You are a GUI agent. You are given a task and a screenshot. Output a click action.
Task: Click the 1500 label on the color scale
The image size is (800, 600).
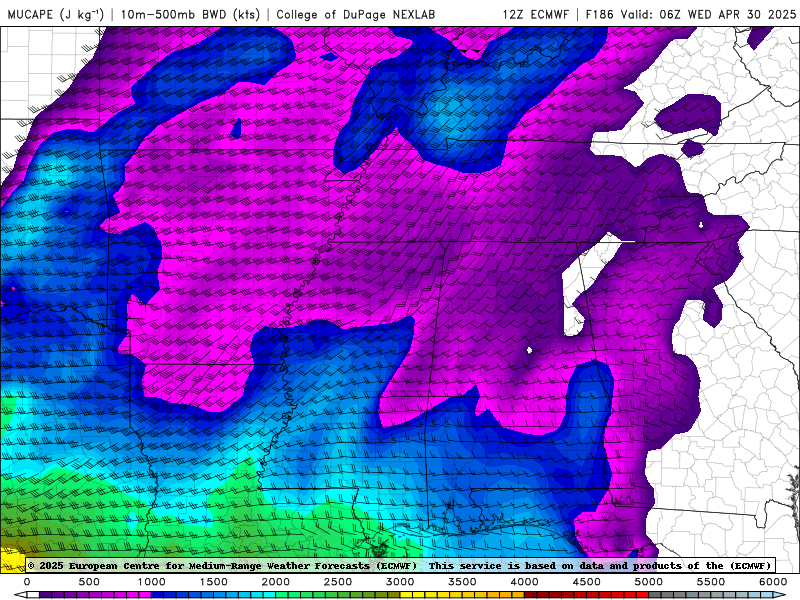click(x=213, y=582)
